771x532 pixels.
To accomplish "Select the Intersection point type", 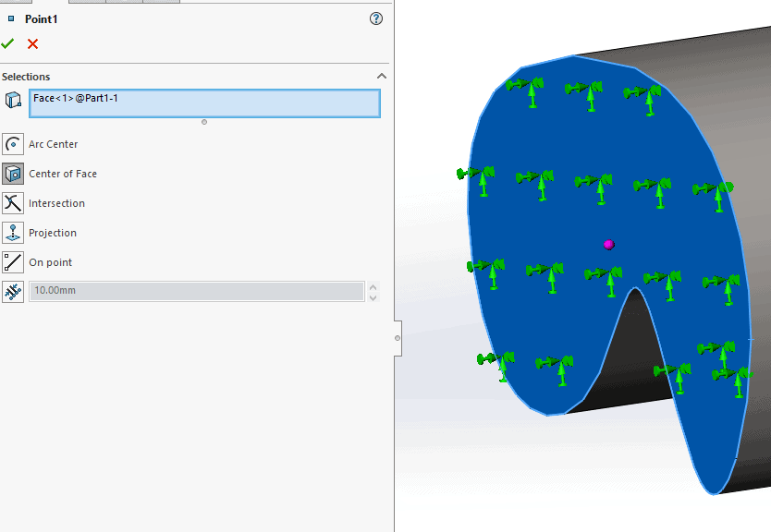I will coord(13,203).
